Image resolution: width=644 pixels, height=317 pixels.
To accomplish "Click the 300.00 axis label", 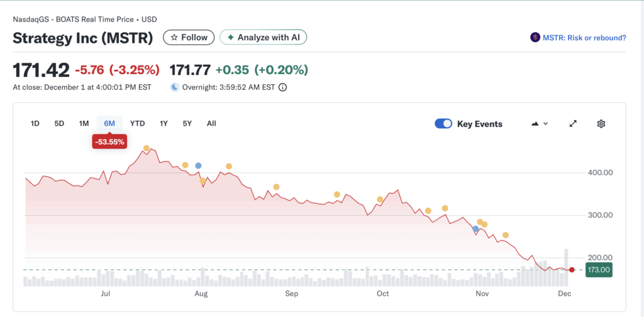I will pos(601,215).
